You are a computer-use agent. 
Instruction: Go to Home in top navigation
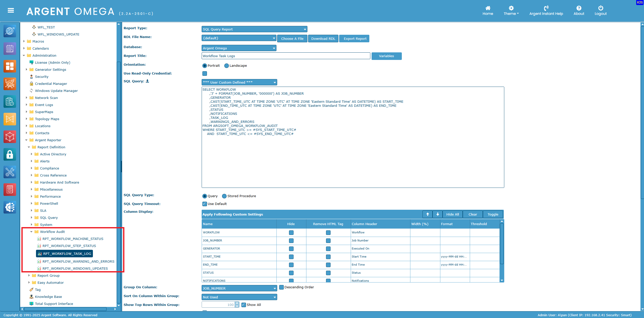(488, 11)
